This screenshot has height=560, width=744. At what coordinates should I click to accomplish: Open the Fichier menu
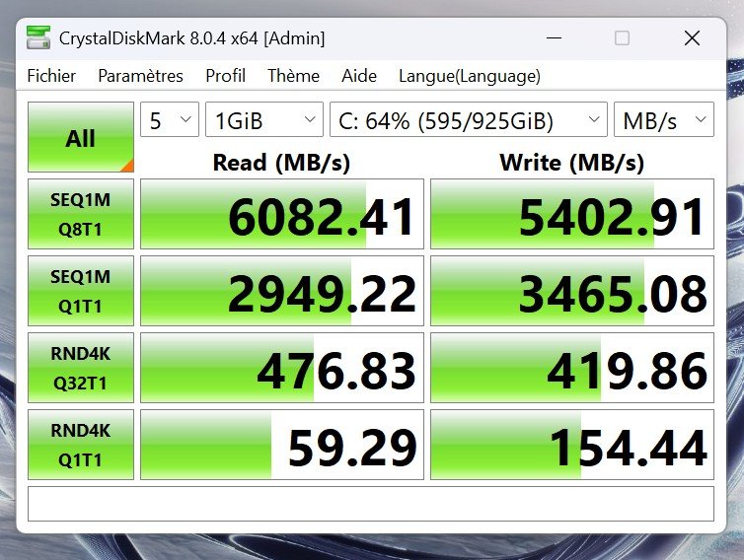(51, 76)
